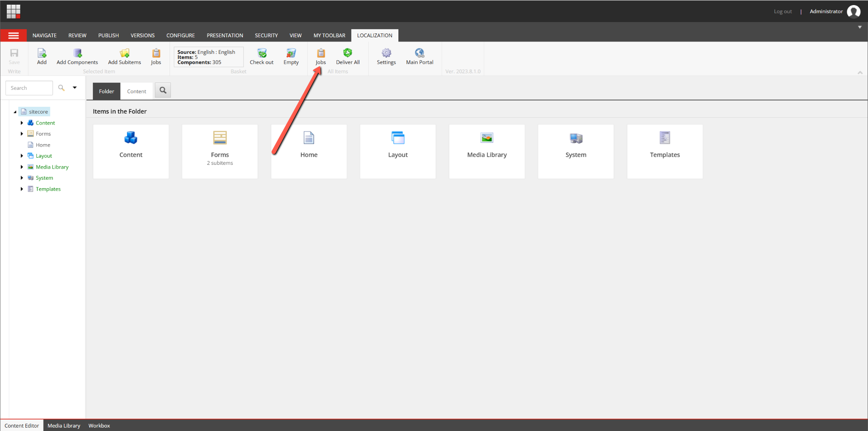Open the Forms tile
Image resolution: width=868 pixels, height=431 pixels.
tap(220, 151)
